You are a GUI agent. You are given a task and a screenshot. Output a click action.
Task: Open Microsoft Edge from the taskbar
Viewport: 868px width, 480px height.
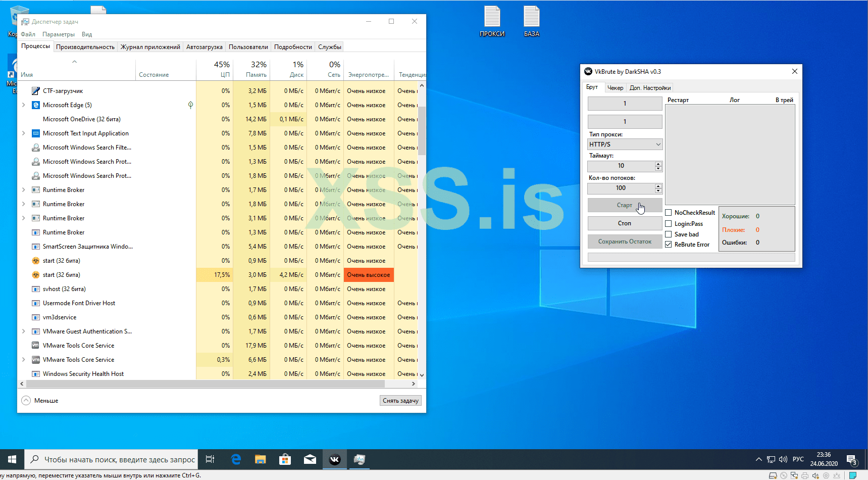point(236,459)
